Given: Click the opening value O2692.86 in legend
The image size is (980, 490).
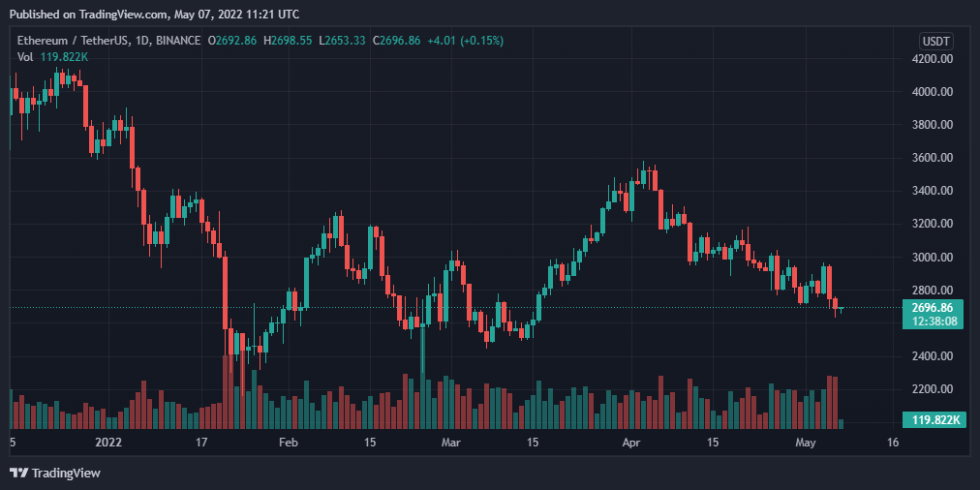Looking at the screenshot, I should click(x=232, y=41).
